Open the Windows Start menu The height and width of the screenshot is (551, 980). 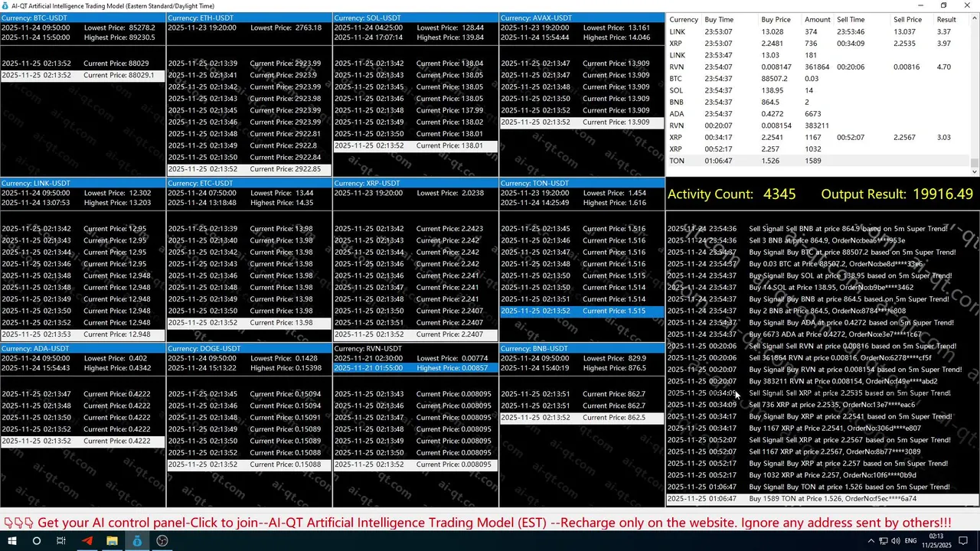pyautogui.click(x=11, y=540)
